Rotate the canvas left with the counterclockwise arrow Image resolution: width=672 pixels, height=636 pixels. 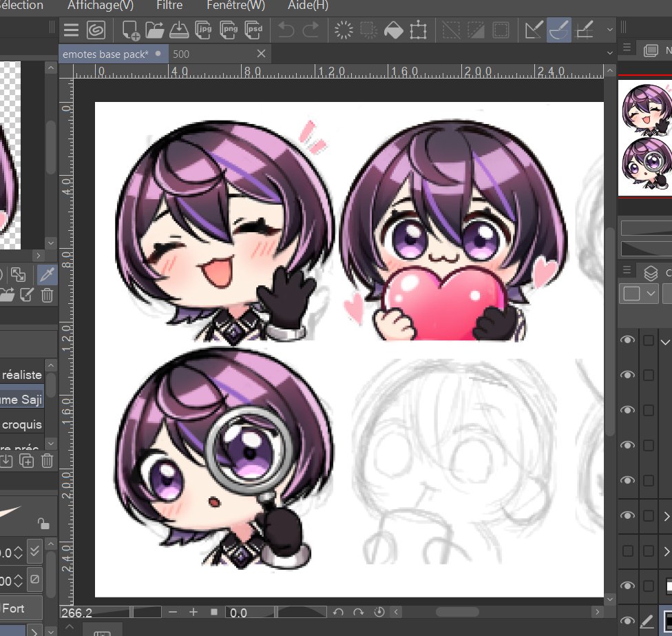(x=338, y=612)
